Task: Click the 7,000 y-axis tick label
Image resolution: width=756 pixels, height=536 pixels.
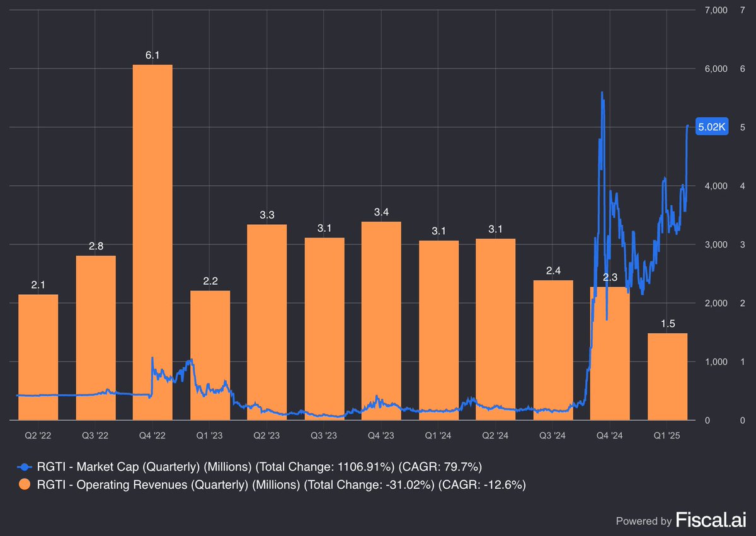Action: (x=717, y=10)
